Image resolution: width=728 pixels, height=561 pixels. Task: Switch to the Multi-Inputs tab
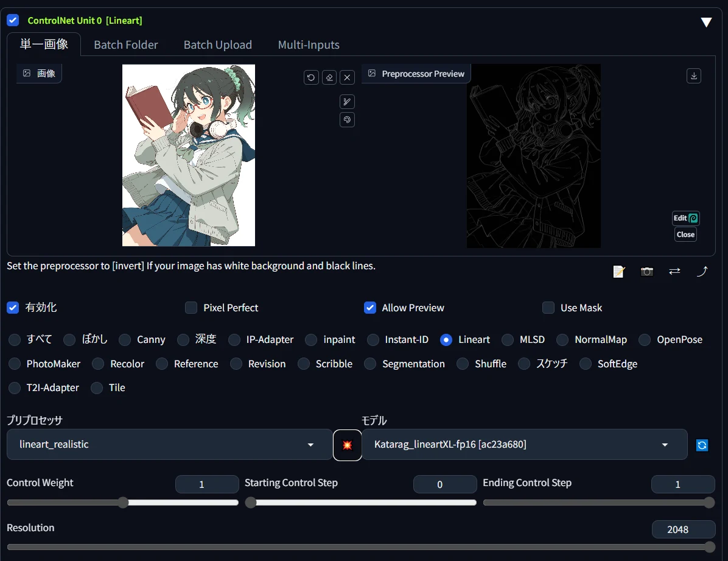[309, 45]
